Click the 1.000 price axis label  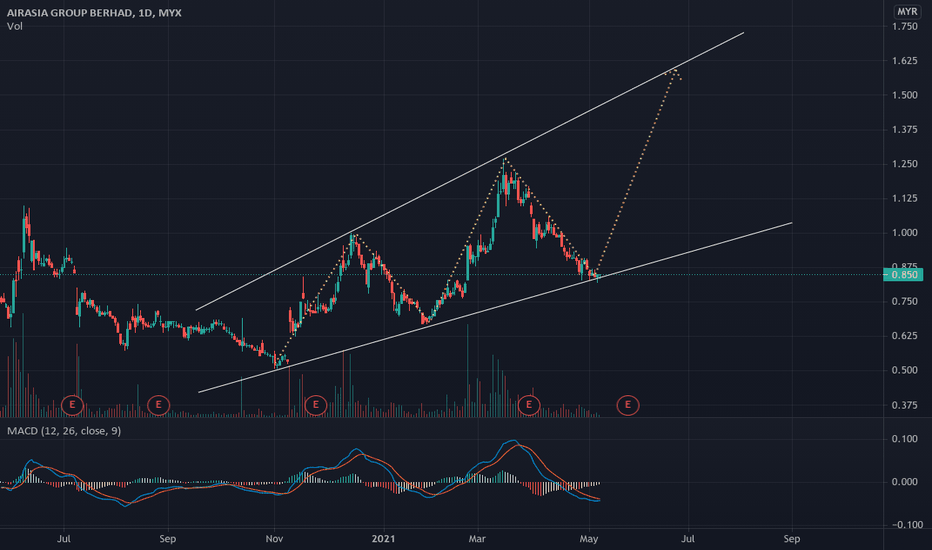(905, 233)
